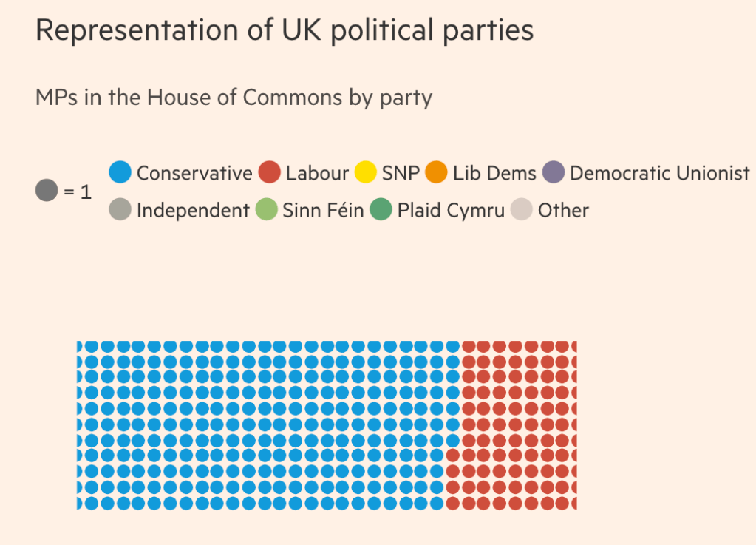Click the Other pale beige legend dot
Screen dimensions: 756x545
[522, 210]
